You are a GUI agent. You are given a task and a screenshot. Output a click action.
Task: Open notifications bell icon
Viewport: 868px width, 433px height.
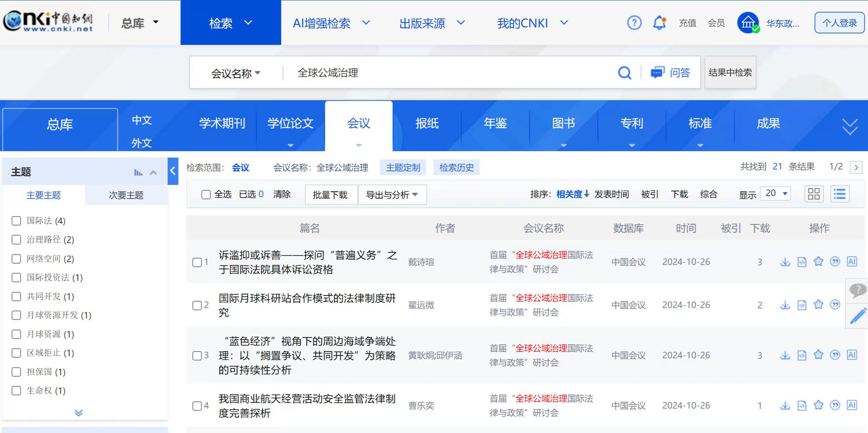[659, 23]
